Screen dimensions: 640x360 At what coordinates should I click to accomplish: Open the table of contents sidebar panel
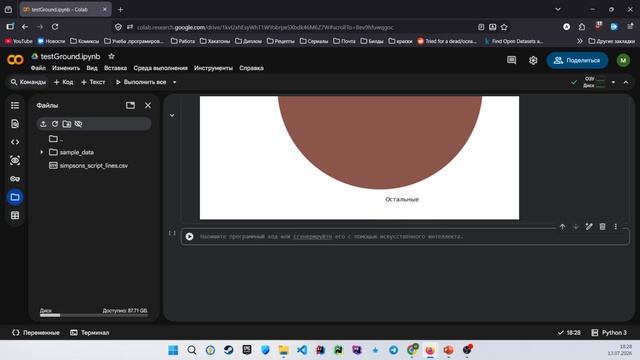[x=15, y=106]
